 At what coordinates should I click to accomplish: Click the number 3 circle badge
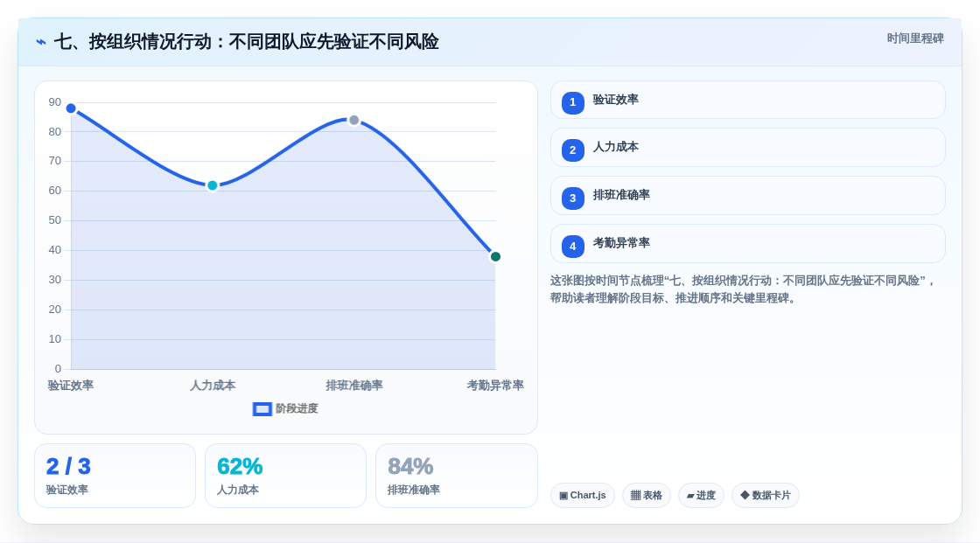point(572,198)
